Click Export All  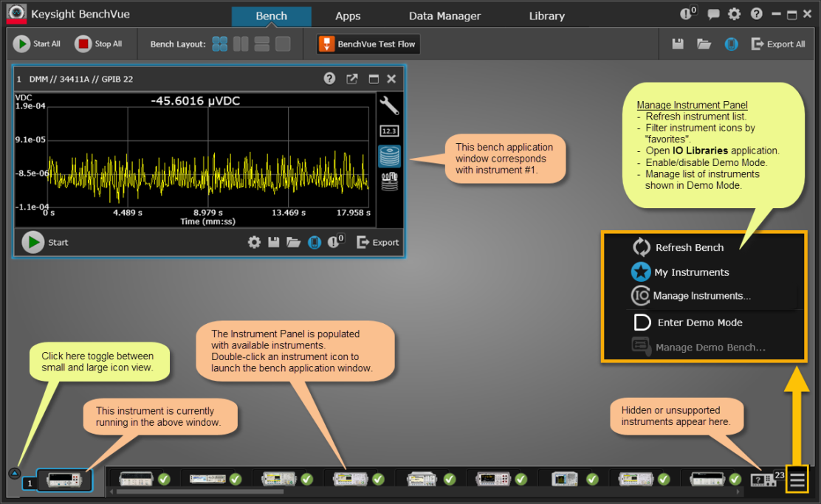click(778, 44)
